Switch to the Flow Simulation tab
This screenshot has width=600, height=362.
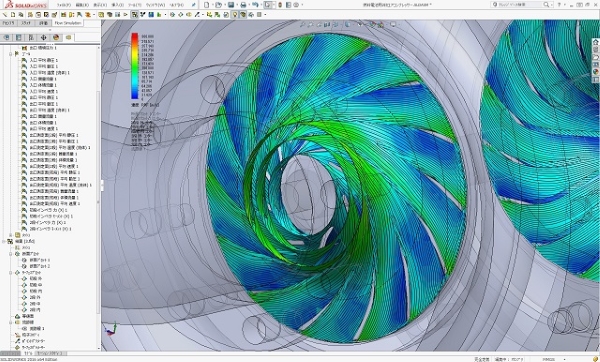(x=68, y=23)
